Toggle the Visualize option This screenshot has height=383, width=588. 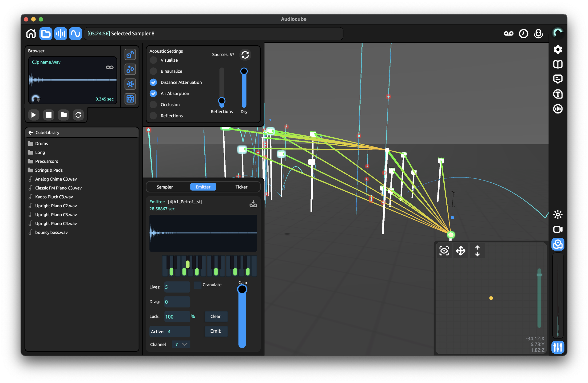point(153,60)
